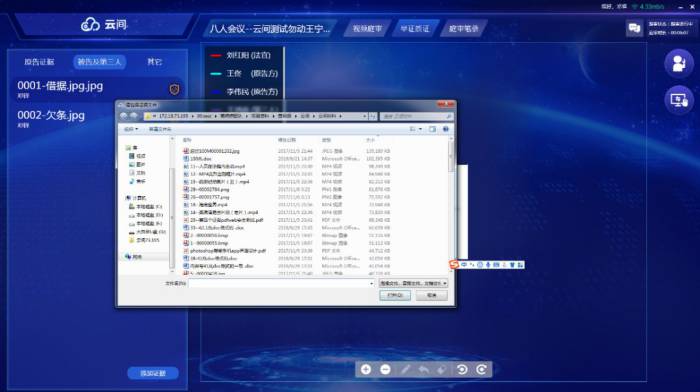Open the file type filter combo box

413,283
